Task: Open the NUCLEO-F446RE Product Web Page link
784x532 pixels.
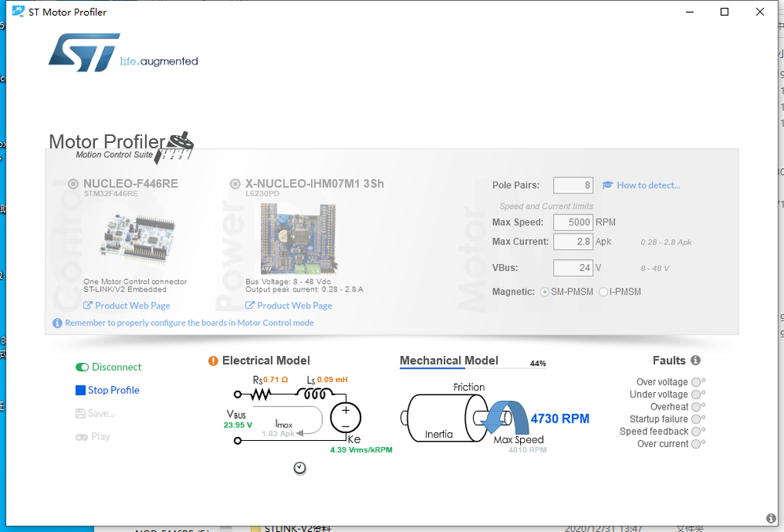Action: coord(127,306)
